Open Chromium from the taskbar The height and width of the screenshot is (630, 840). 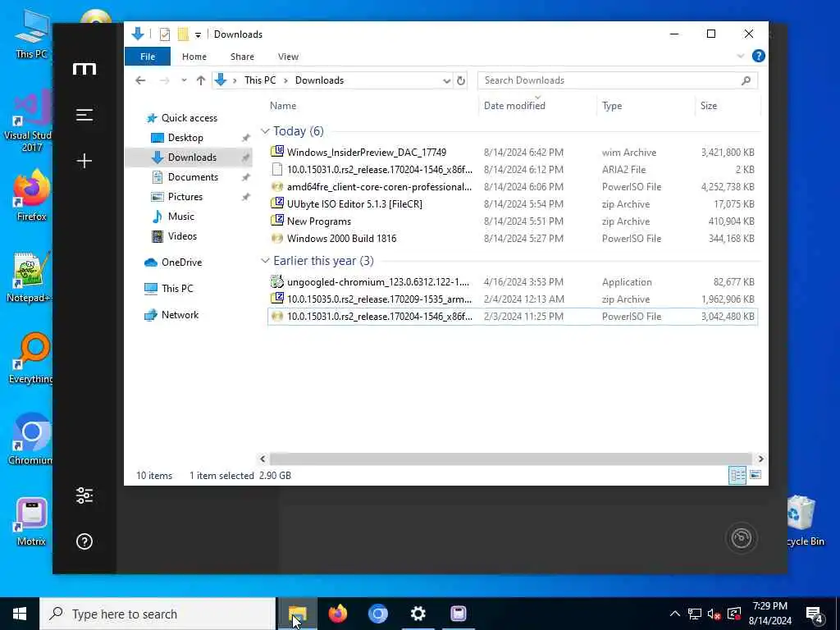tap(377, 614)
